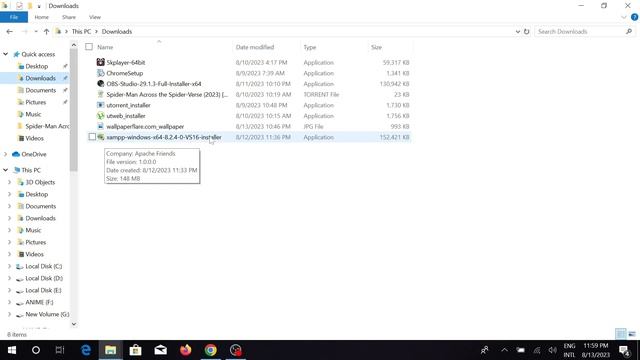Click the navigation pane scrollbar
Screen dimensions: 640x360
[74, 110]
